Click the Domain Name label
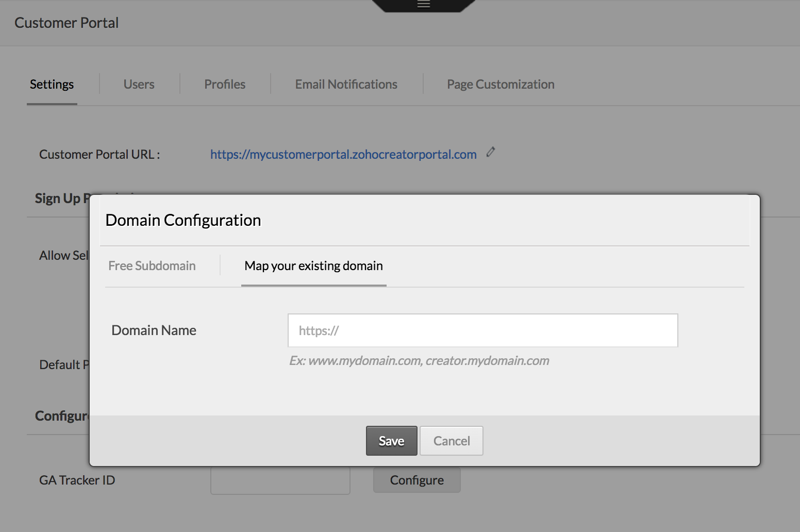This screenshot has width=800, height=532. [154, 330]
